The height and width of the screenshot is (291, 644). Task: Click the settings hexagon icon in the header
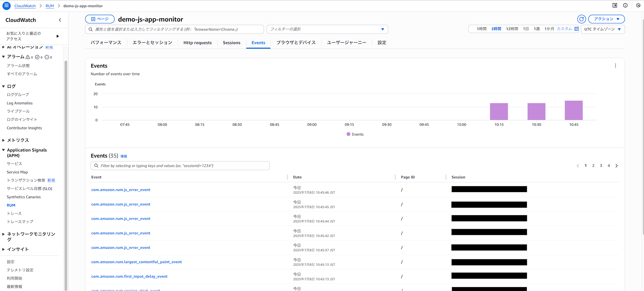click(638, 5)
